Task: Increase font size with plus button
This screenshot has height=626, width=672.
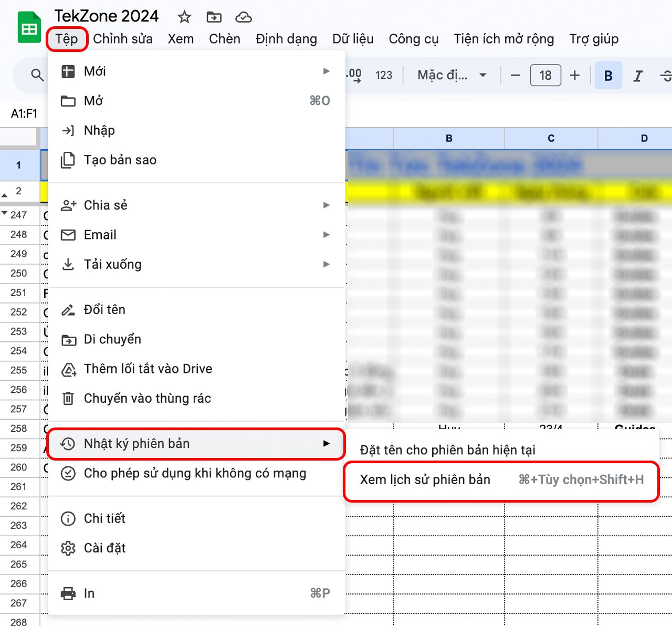Action: 575,76
